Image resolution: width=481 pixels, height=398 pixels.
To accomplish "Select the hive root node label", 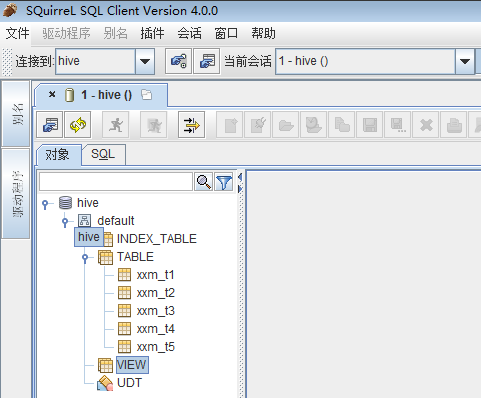I will [x=88, y=203].
